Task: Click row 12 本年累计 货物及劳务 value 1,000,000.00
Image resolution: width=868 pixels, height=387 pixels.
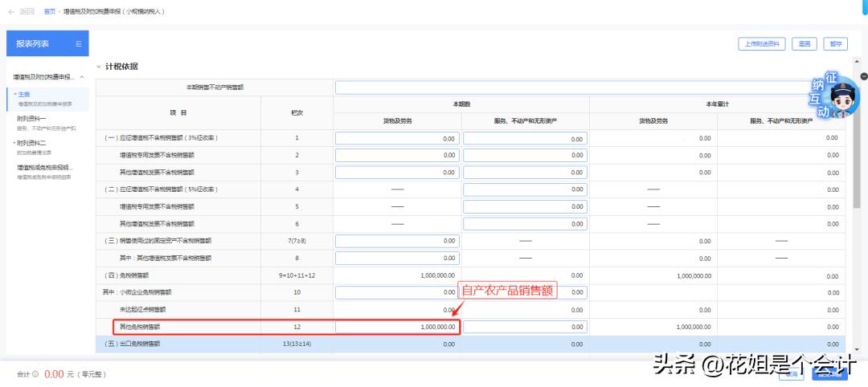Action: pos(694,327)
